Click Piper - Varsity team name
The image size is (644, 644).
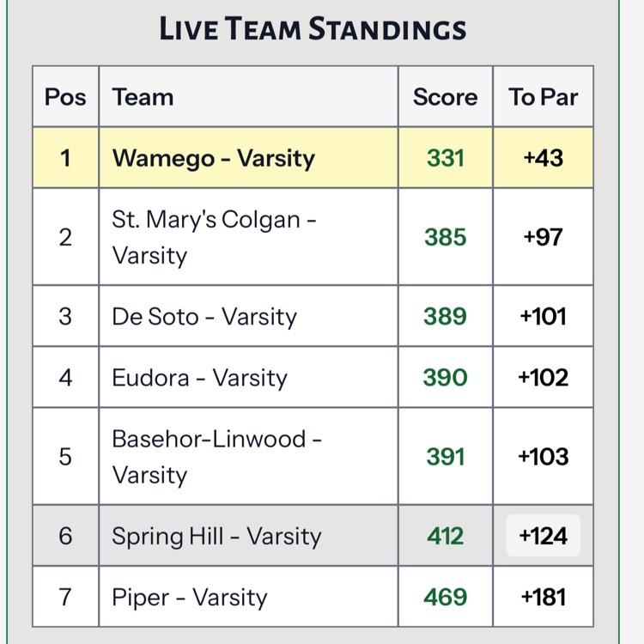tap(190, 598)
